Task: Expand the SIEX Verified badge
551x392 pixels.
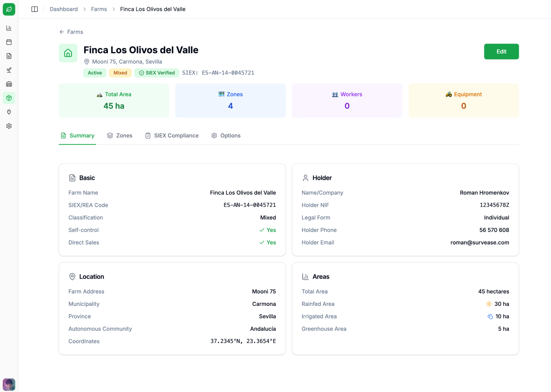Action: tap(156, 73)
